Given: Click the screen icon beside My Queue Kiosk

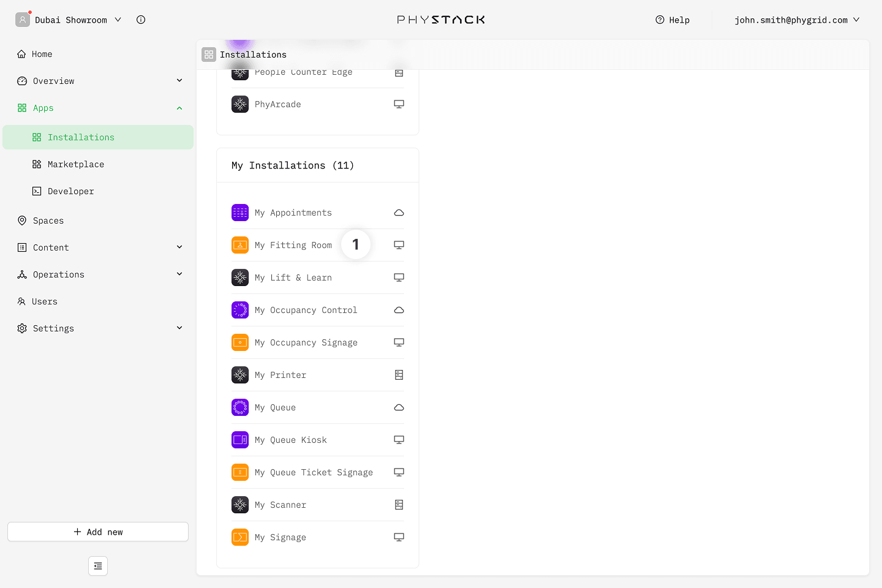Looking at the screenshot, I should click(399, 440).
